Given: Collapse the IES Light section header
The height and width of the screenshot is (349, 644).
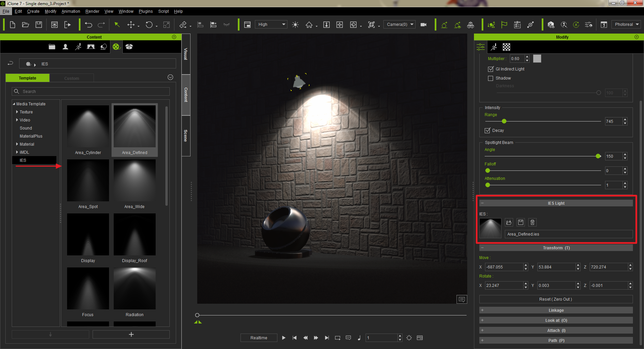Looking at the screenshot, I should pyautogui.click(x=556, y=203).
